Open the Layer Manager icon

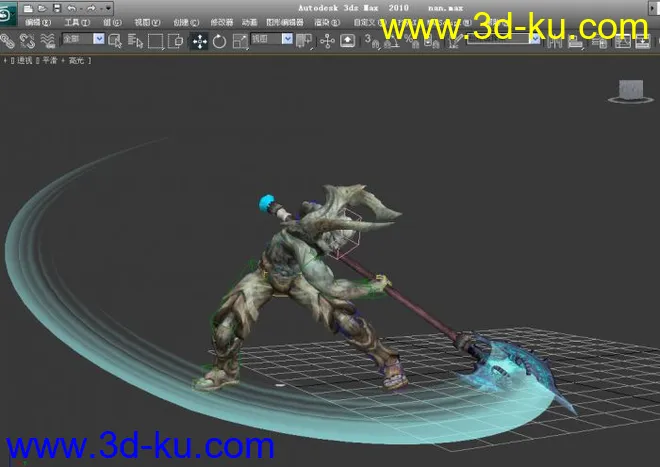(599, 41)
